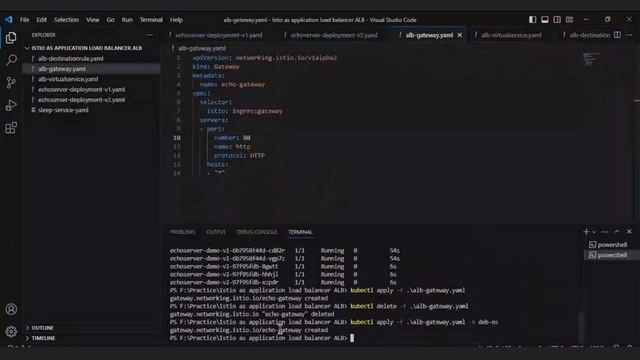Image resolution: width=640 pixels, height=360 pixels.
Task: Switch to the Problems panel tab
Action: point(182,232)
